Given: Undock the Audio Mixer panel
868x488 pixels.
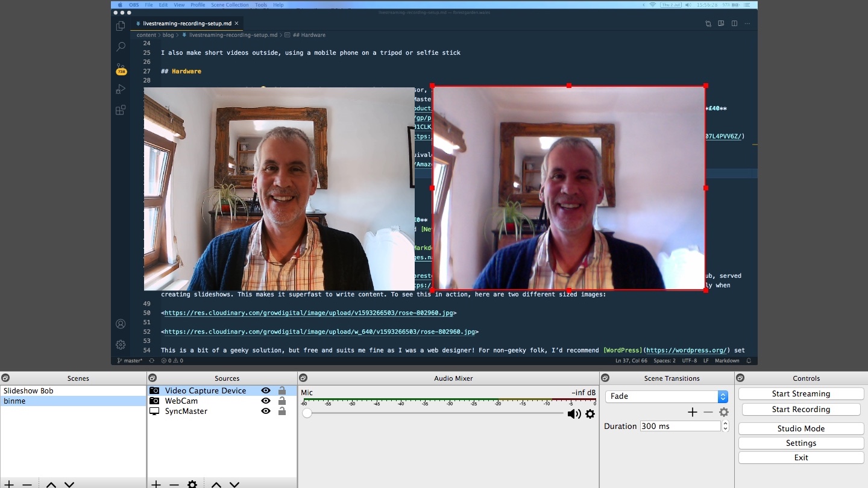Looking at the screenshot, I should (303, 378).
